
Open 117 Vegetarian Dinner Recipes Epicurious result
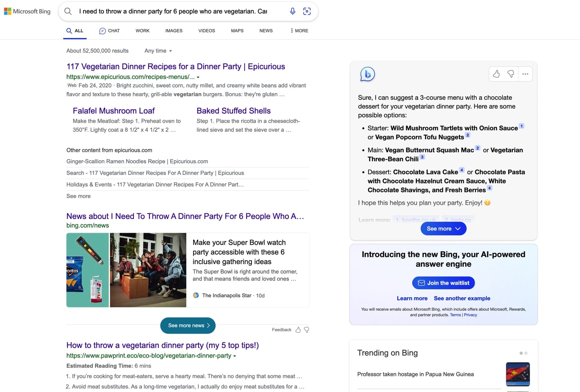[x=175, y=66]
